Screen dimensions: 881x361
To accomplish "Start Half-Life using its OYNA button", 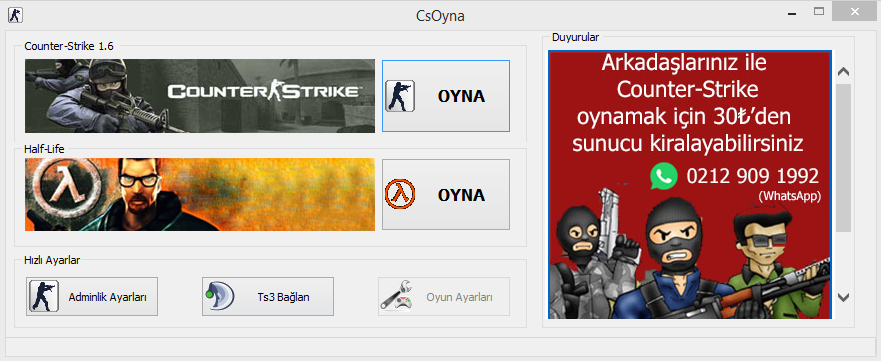I will tap(446, 194).
